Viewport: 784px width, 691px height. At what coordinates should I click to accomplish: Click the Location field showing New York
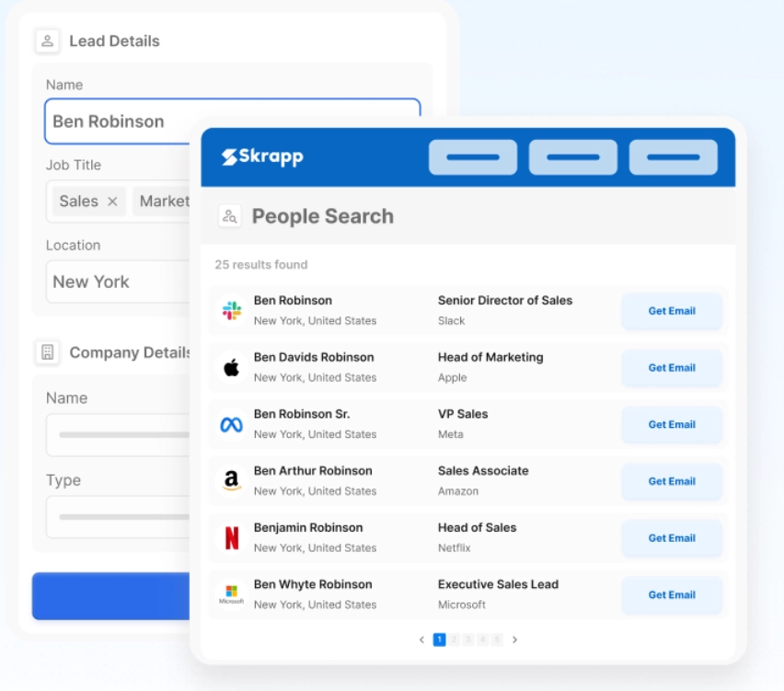point(119,282)
